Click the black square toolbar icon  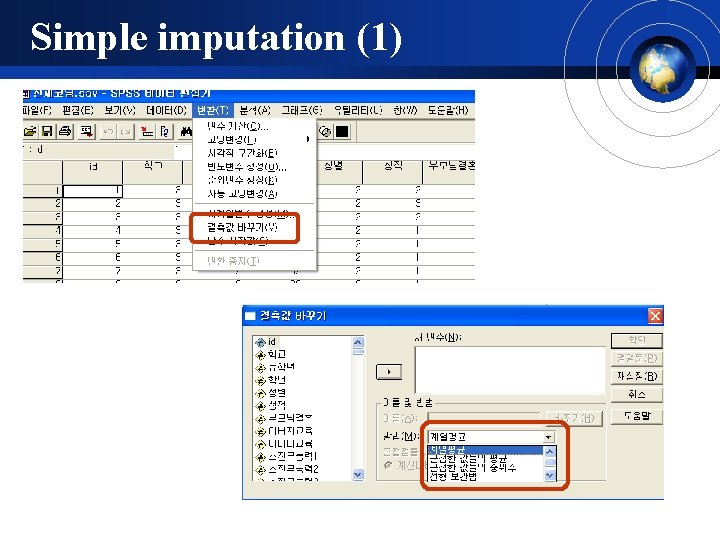tap(342, 132)
